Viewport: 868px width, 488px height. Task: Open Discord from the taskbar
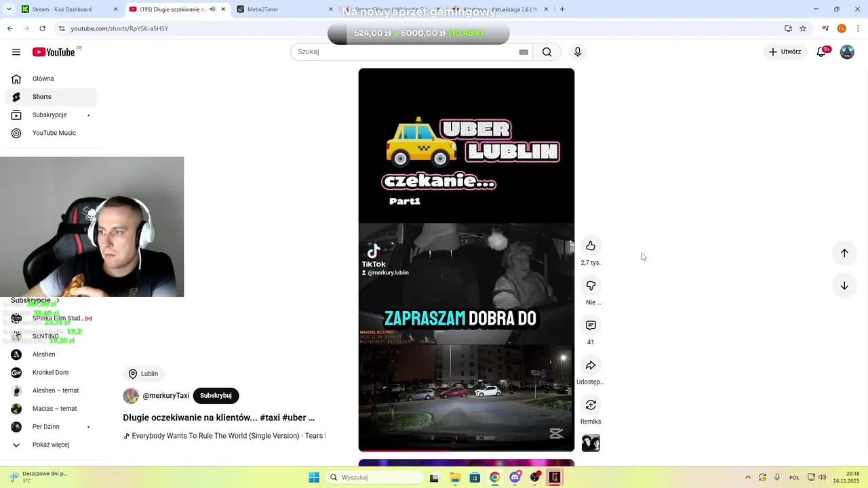coord(515,477)
